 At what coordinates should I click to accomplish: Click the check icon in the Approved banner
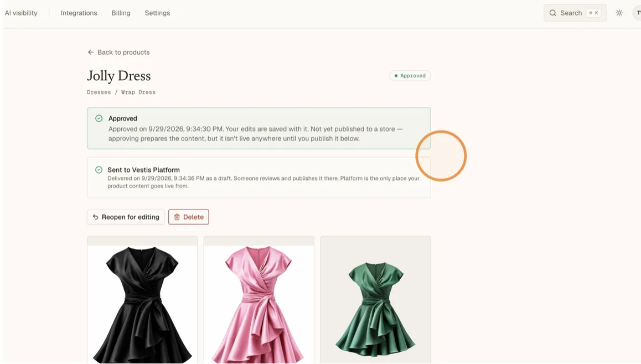coord(99,118)
